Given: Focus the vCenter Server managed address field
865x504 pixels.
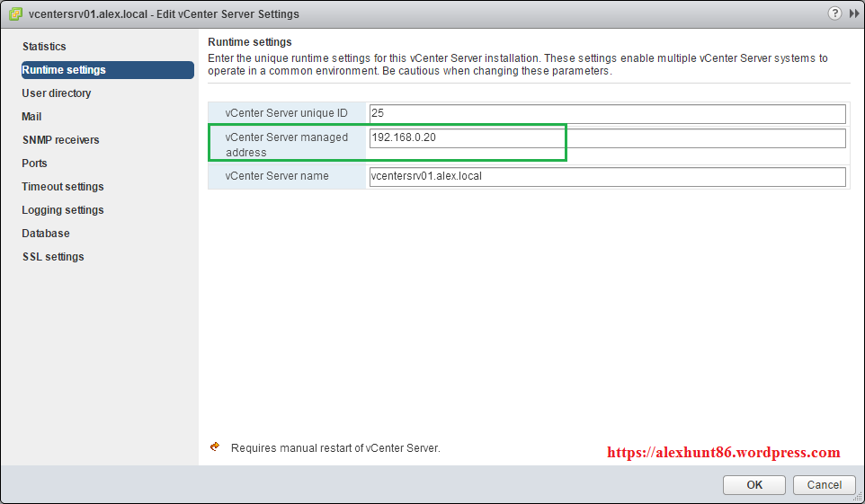Looking at the screenshot, I should tap(607, 138).
